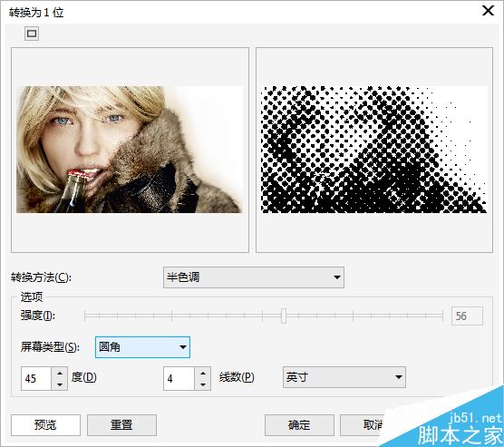This screenshot has height=447, width=504.
Task: Click the halftone result preview image
Action: pyautogui.click(x=374, y=150)
